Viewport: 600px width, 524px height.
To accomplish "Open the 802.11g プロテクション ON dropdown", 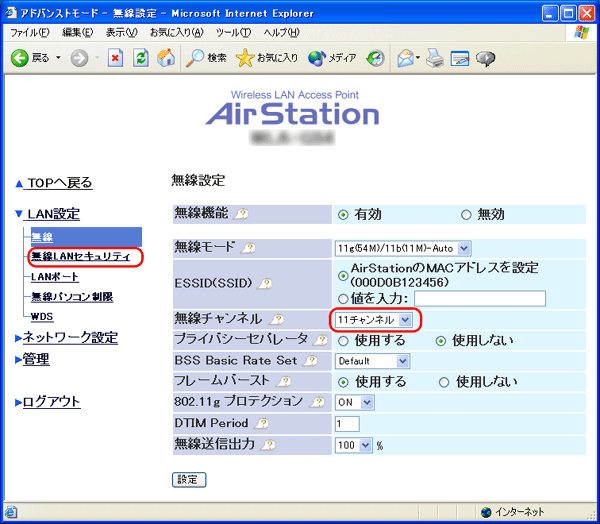I will 354,402.
